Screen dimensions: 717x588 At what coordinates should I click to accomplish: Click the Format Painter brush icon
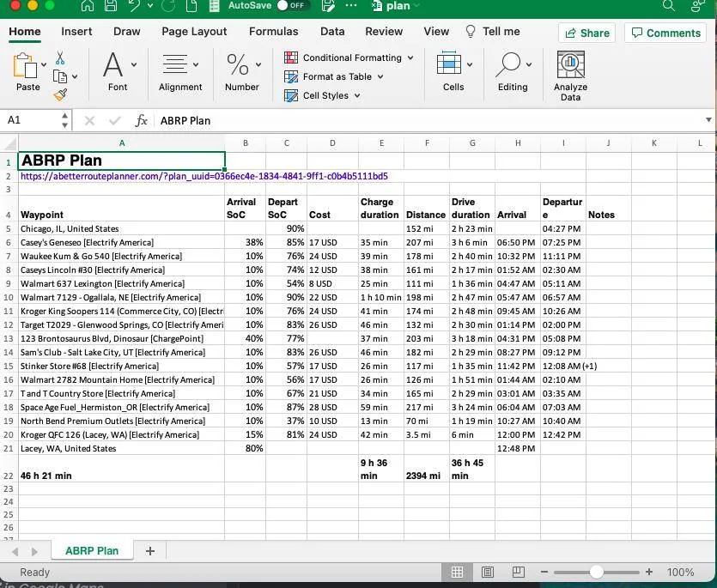pyautogui.click(x=60, y=94)
